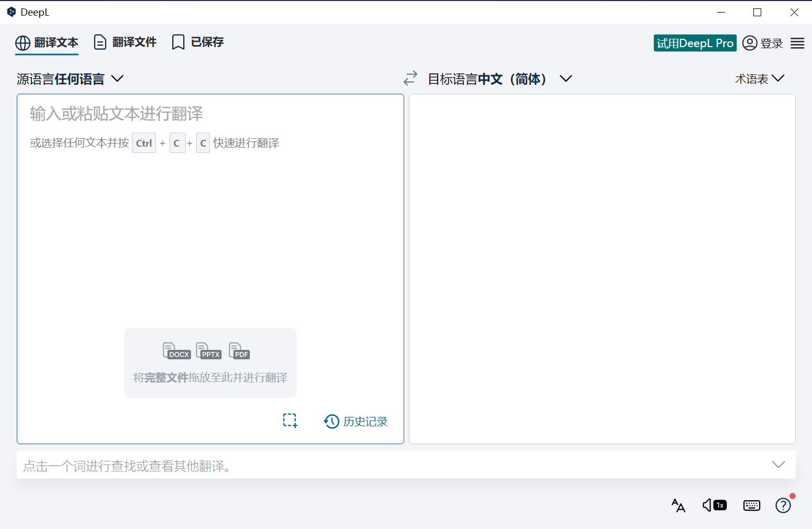Screen dimensions: 812x529
Task: Open the help question mark icon
Action: 783,505
